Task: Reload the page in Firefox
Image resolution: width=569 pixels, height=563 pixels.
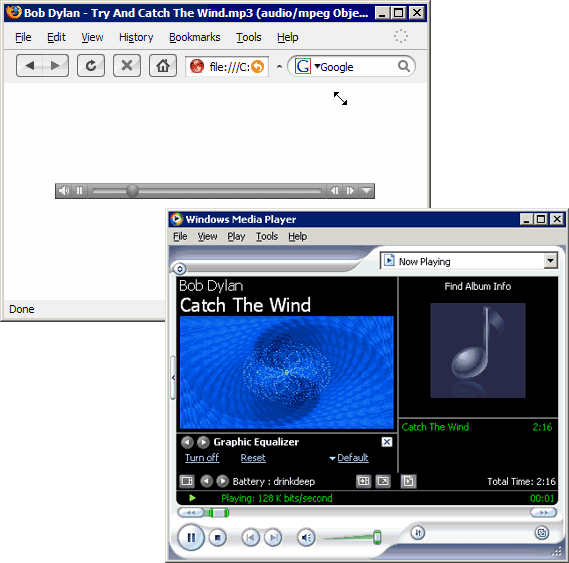Action: coord(91,66)
